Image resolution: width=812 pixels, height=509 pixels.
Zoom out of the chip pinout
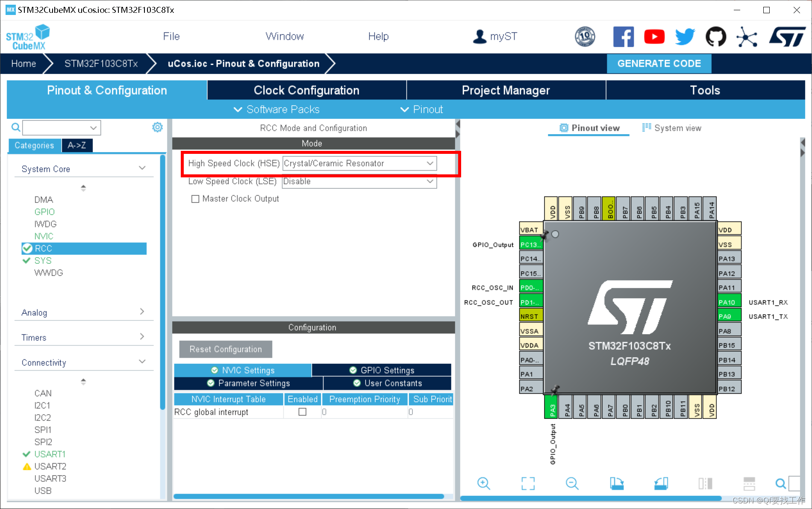coord(572,483)
